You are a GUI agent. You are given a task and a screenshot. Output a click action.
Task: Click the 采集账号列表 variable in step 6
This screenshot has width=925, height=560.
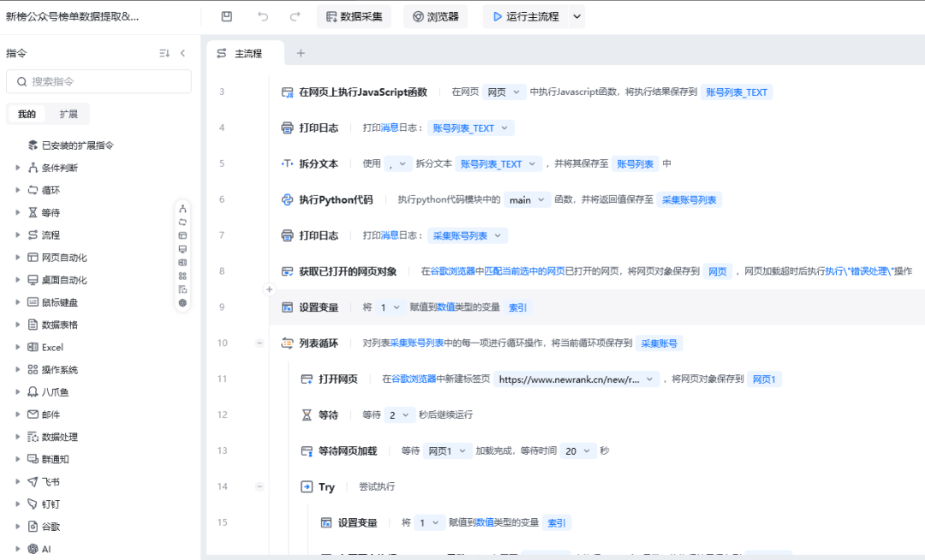[x=689, y=200]
